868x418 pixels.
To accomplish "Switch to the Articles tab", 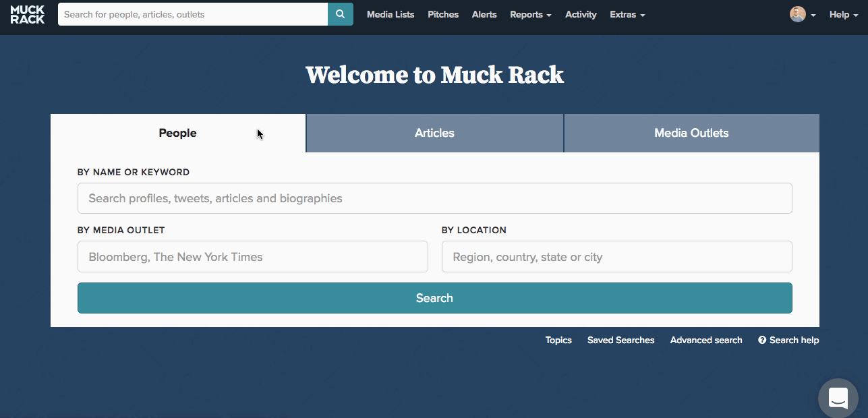I will pos(434,133).
